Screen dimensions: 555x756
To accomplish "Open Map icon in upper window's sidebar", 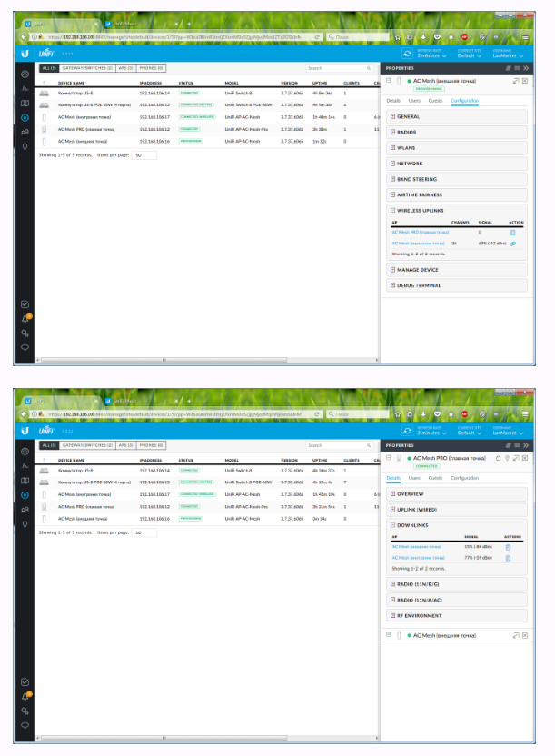I will pos(25,104).
